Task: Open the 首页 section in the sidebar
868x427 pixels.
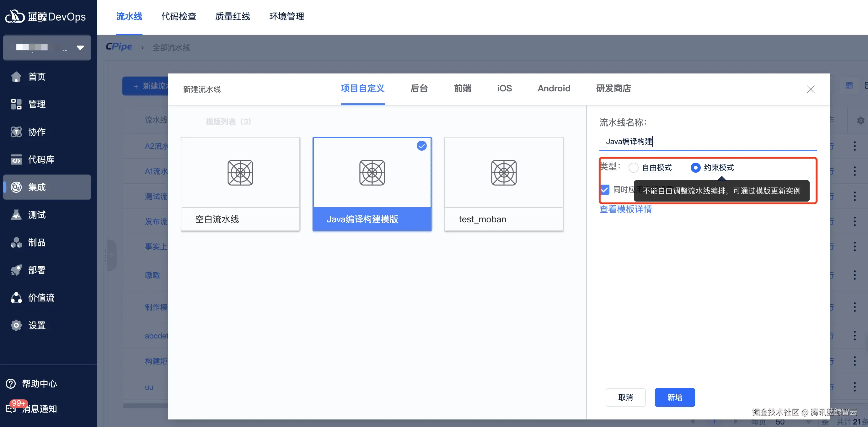Action: (16, 77)
